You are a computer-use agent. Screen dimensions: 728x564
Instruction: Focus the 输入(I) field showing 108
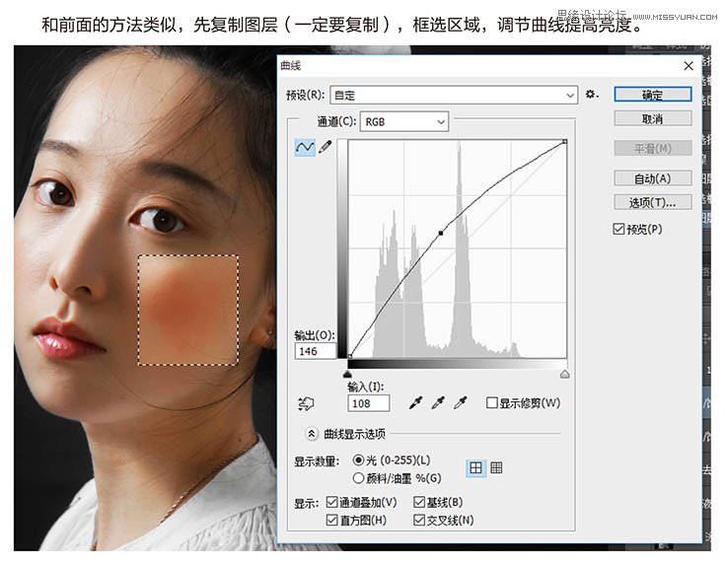(x=368, y=403)
